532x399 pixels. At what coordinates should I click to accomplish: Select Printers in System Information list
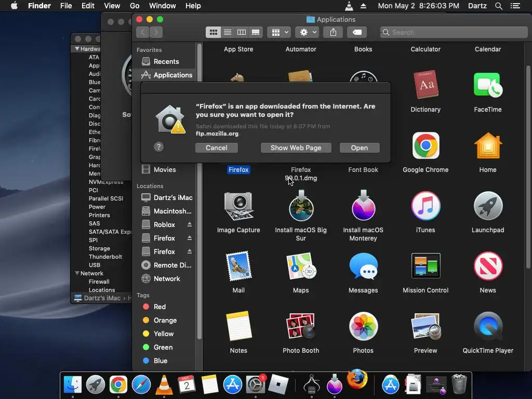pos(99,215)
